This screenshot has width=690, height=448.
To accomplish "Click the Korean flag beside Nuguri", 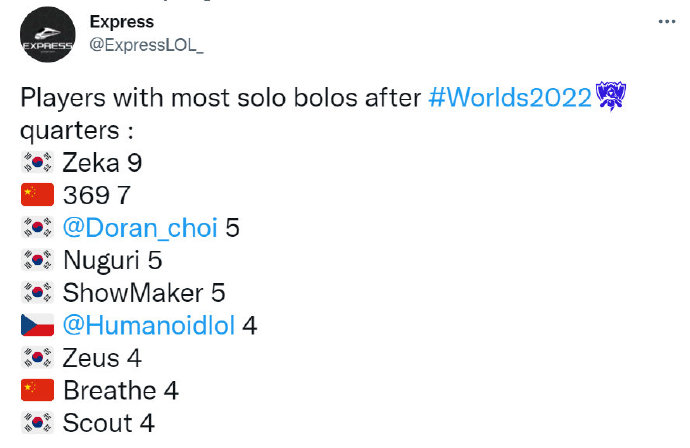I will point(37,260).
